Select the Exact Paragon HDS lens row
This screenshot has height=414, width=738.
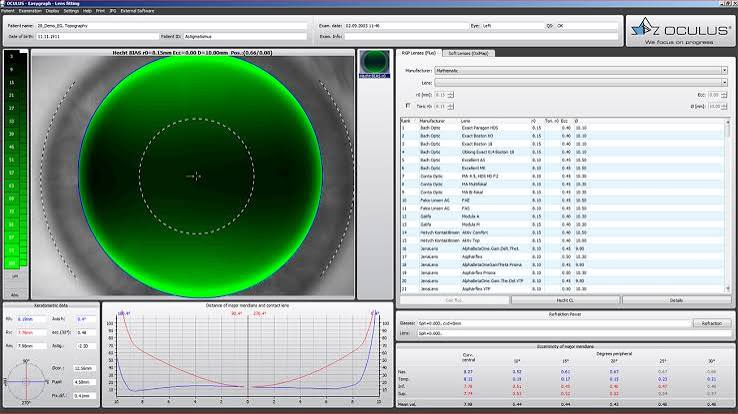click(x=562, y=127)
